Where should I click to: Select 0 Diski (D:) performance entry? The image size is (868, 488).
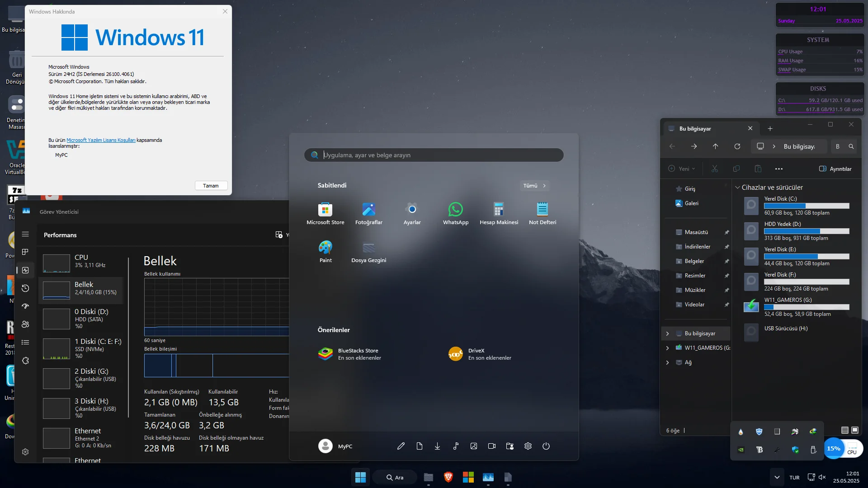point(81,318)
